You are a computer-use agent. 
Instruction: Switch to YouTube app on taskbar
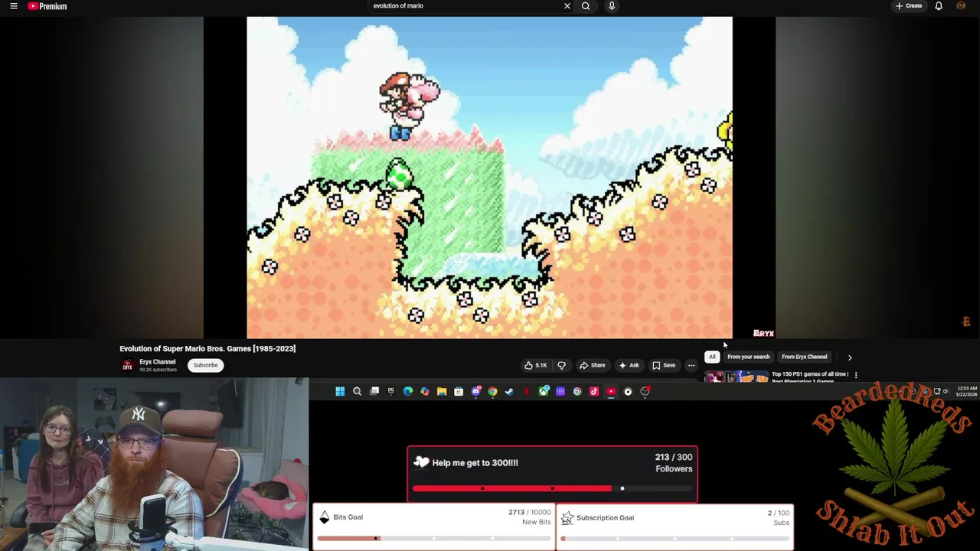coord(611,392)
